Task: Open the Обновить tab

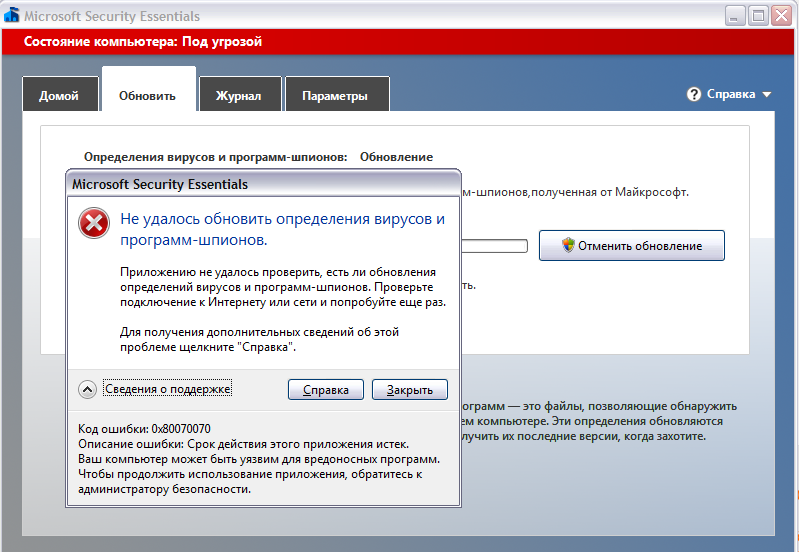Action: click(x=148, y=89)
